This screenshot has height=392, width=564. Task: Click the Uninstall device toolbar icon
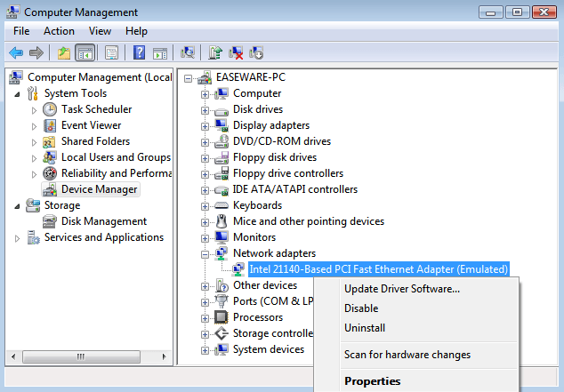(x=237, y=52)
